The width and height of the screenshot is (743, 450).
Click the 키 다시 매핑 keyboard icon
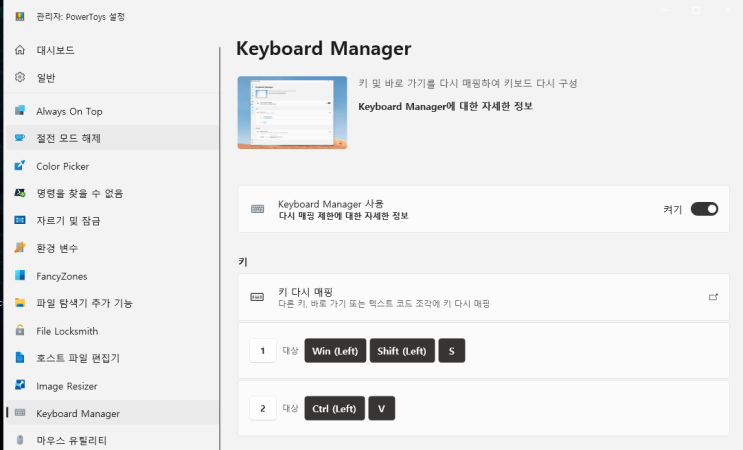click(x=257, y=297)
